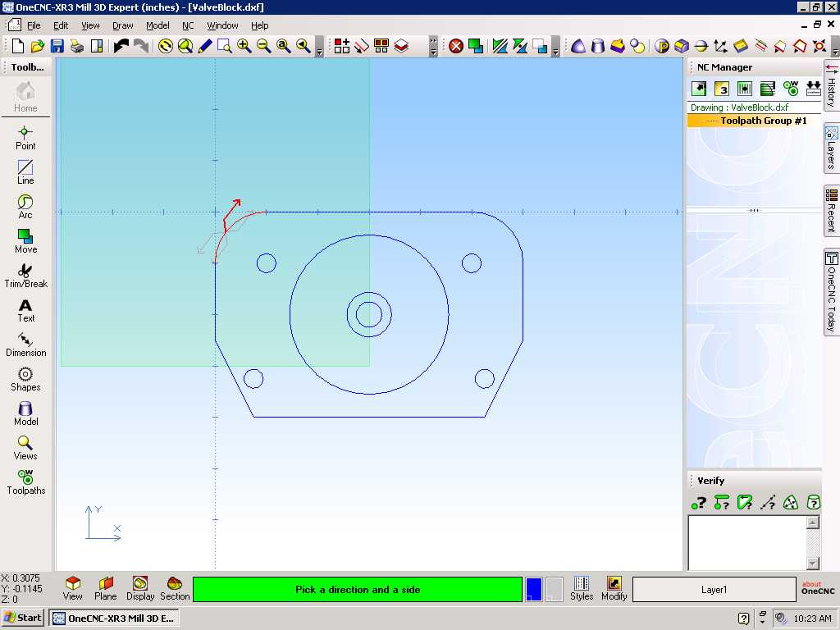Click the Verify panel scroll-down arrow
The width and height of the screenshot is (840, 630).
(813, 563)
